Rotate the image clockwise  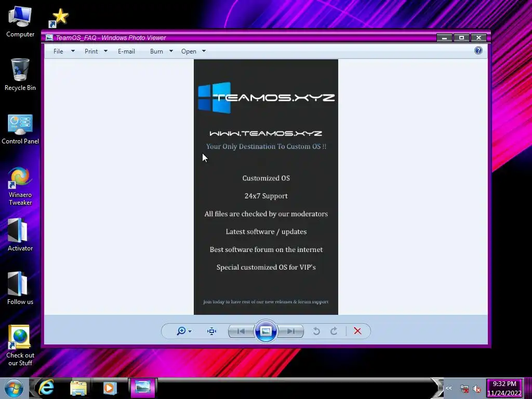(x=334, y=331)
